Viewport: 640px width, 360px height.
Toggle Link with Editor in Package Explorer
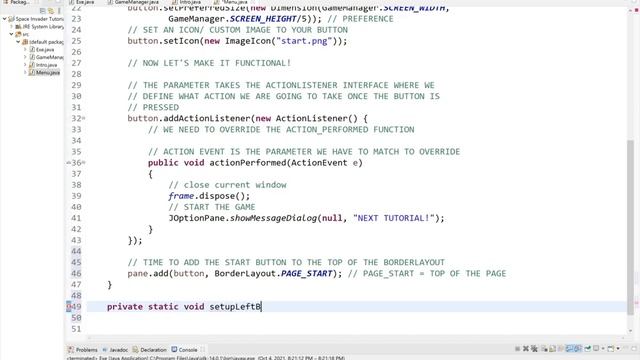[x=51, y=11]
